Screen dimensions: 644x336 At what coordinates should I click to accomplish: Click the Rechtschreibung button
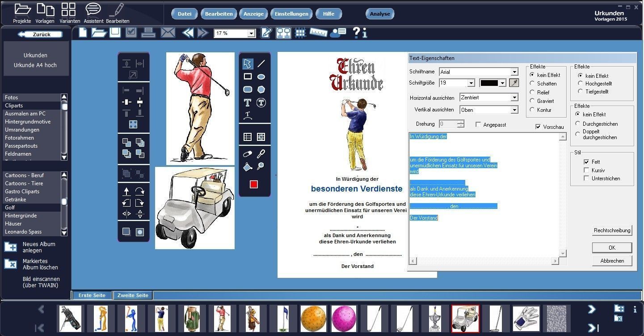coord(612,230)
